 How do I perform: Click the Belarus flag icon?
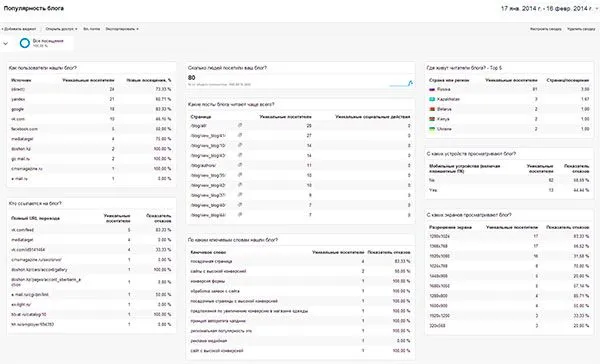[432, 109]
